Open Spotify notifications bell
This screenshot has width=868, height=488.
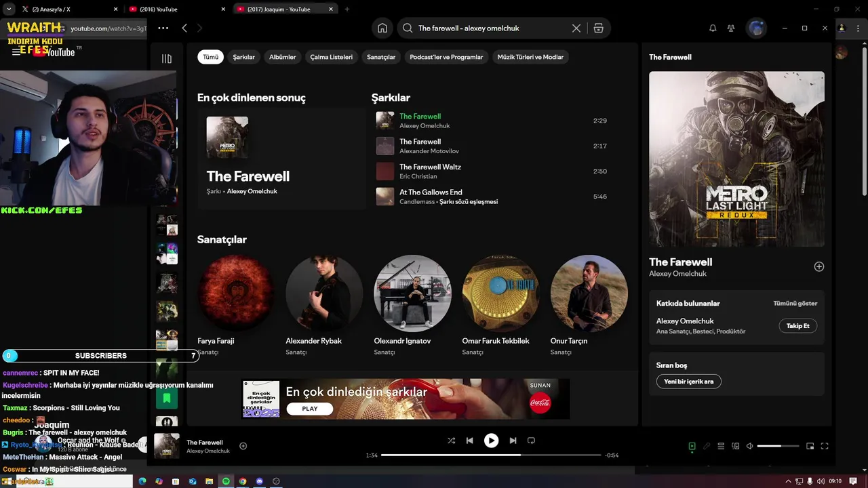713,28
